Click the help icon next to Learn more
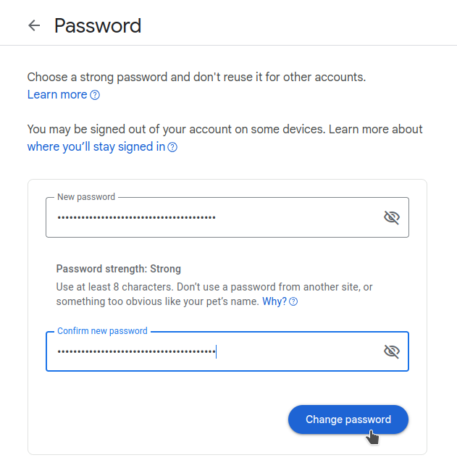The height and width of the screenshot is (476, 457). tap(95, 95)
